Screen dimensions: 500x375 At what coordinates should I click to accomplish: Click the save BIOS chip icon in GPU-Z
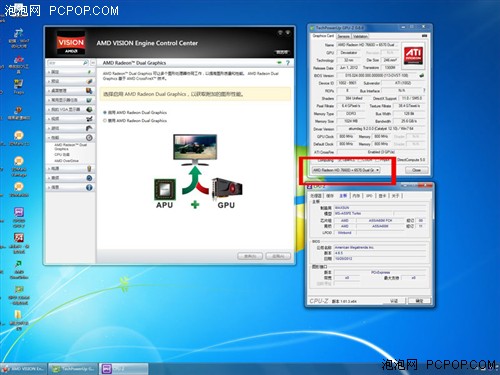422,76
